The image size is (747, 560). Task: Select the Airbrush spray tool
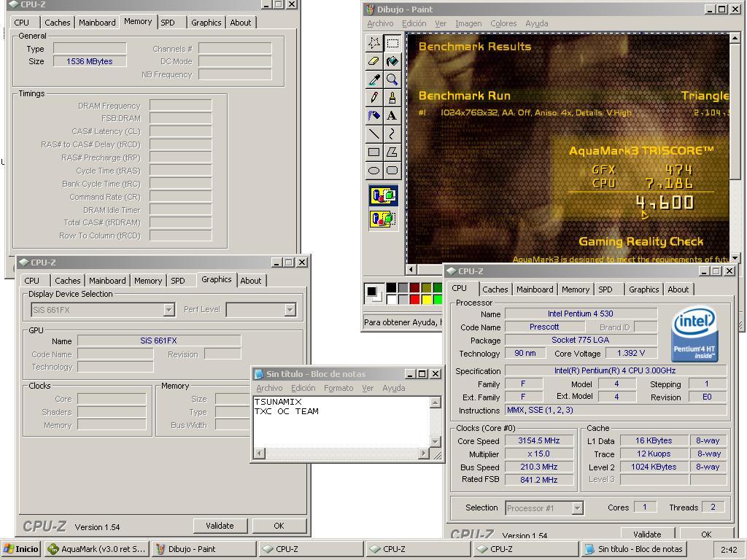coord(374,115)
